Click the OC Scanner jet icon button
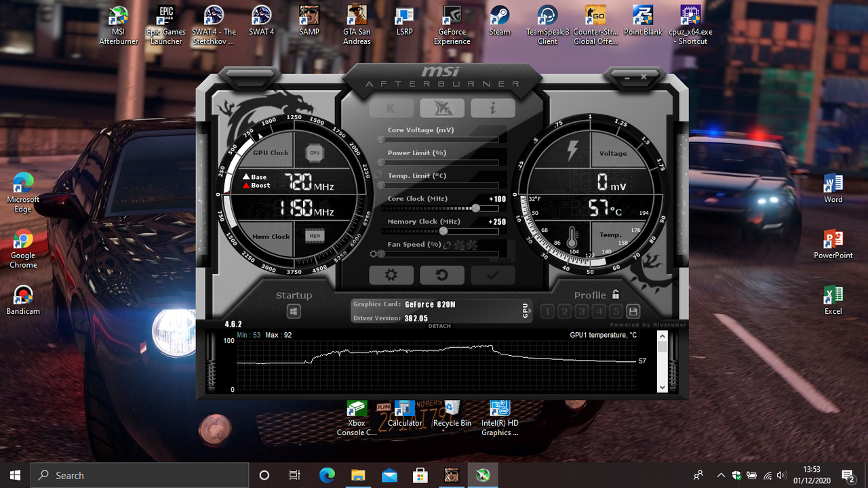Image resolution: width=868 pixels, height=488 pixels. point(442,108)
